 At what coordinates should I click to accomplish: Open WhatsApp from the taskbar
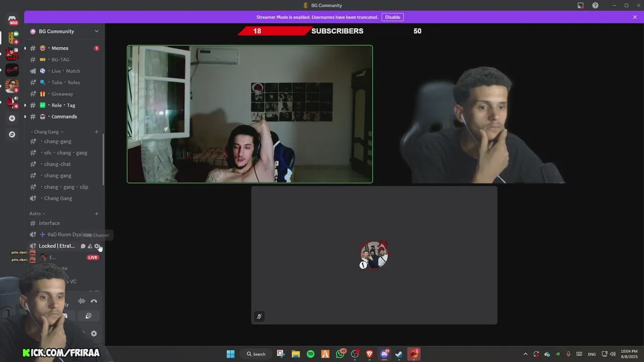tap(340, 354)
